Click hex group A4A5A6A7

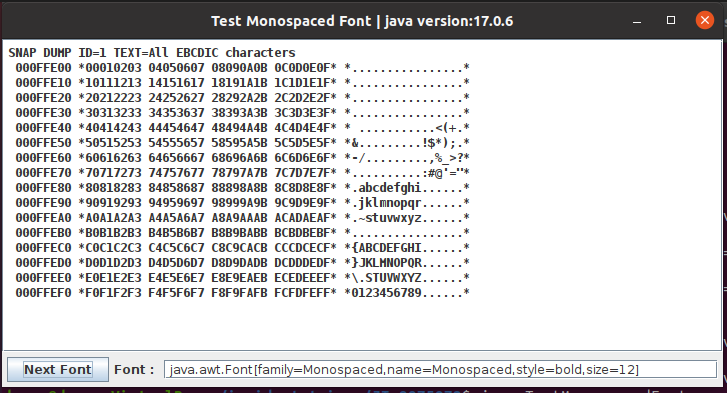click(176, 218)
